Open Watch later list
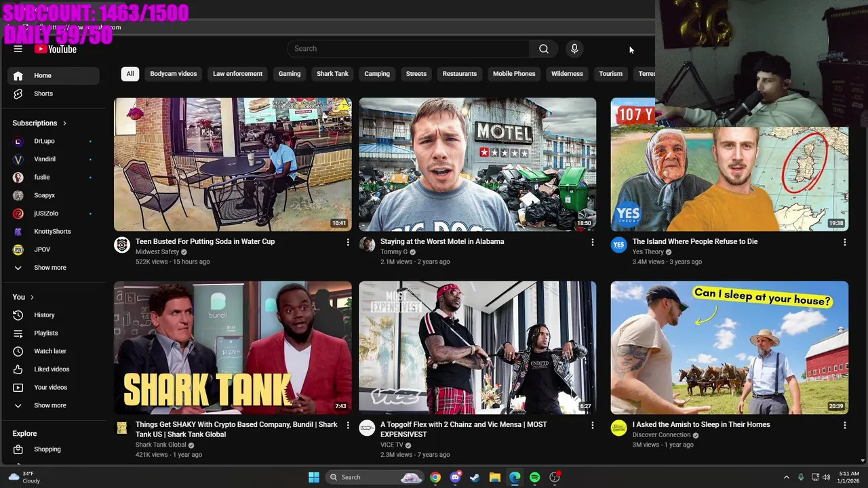The width and height of the screenshot is (868, 488). (x=54, y=351)
